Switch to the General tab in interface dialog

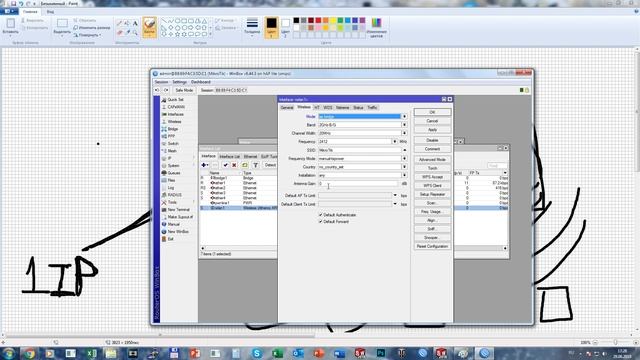[287, 108]
